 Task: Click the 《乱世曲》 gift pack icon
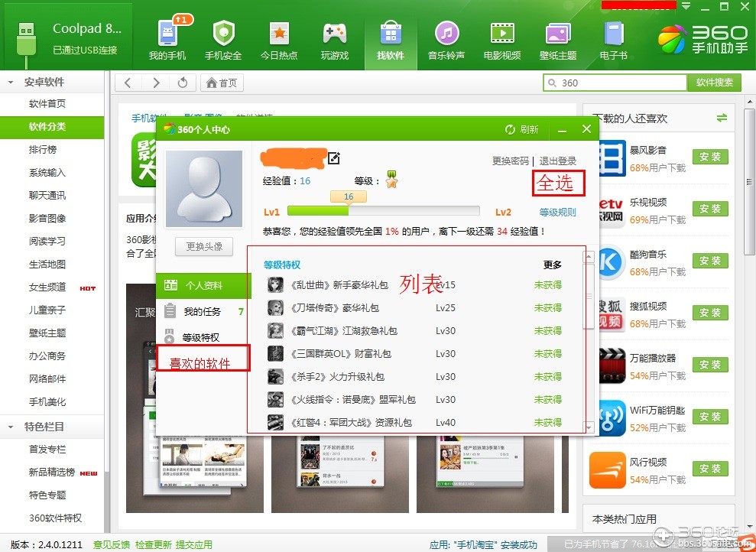coord(275,284)
